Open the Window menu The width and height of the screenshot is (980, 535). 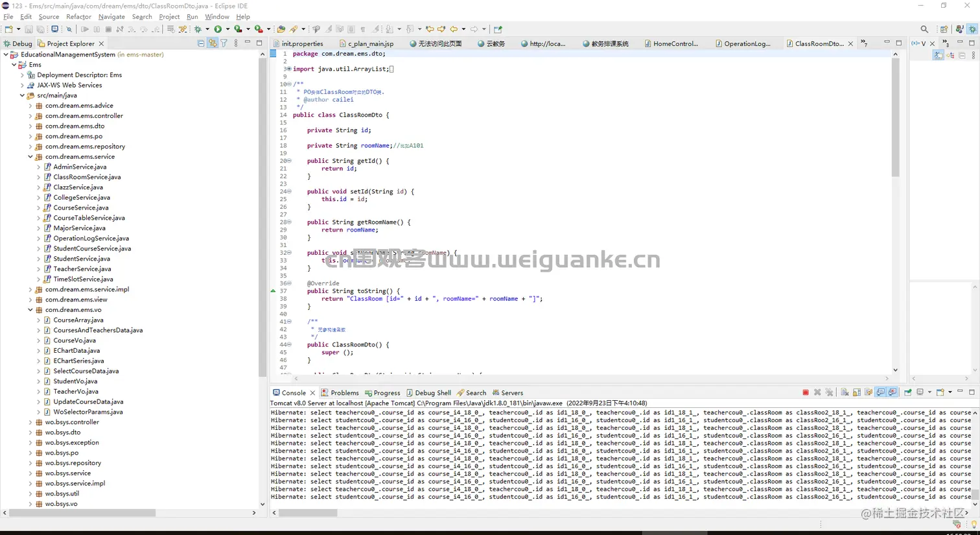tap(217, 17)
